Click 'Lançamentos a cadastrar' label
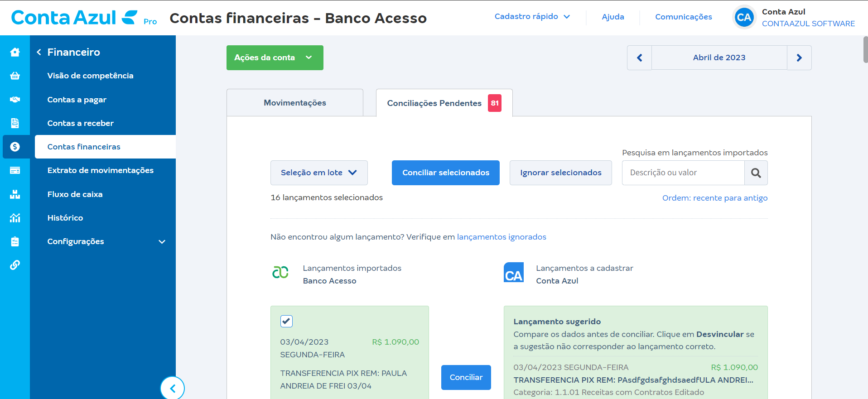This screenshot has height=399, width=868. (584, 268)
